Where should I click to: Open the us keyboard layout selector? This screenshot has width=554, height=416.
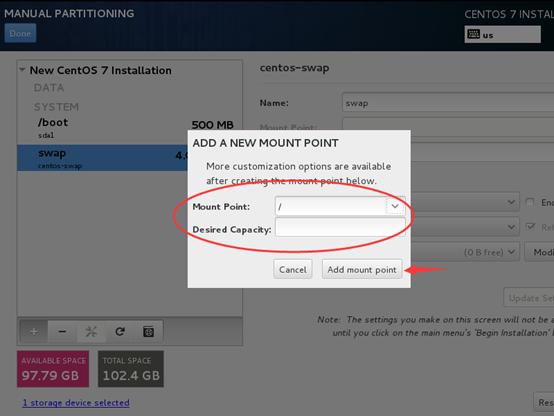(x=502, y=35)
